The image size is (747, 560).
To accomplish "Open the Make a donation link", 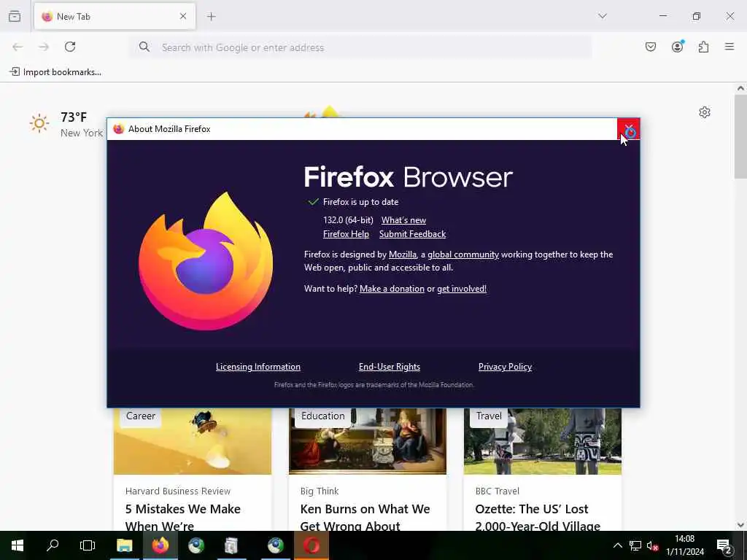I will 392,289.
